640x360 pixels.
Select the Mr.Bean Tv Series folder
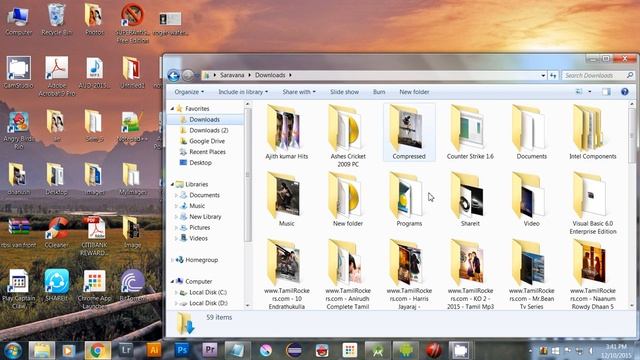tap(531, 274)
